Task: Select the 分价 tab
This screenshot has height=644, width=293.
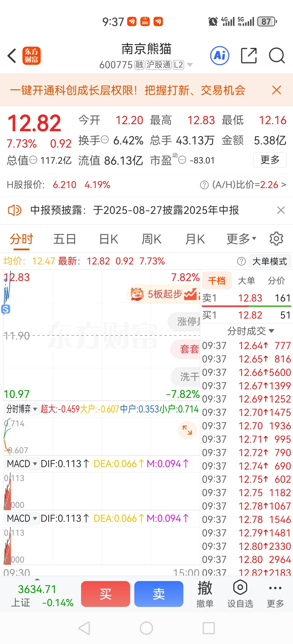Action: point(276,281)
